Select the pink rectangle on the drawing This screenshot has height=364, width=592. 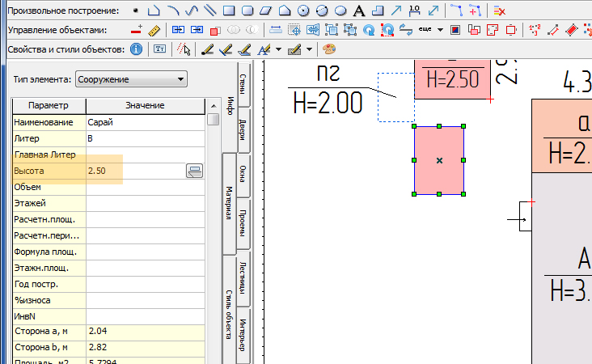(x=439, y=160)
